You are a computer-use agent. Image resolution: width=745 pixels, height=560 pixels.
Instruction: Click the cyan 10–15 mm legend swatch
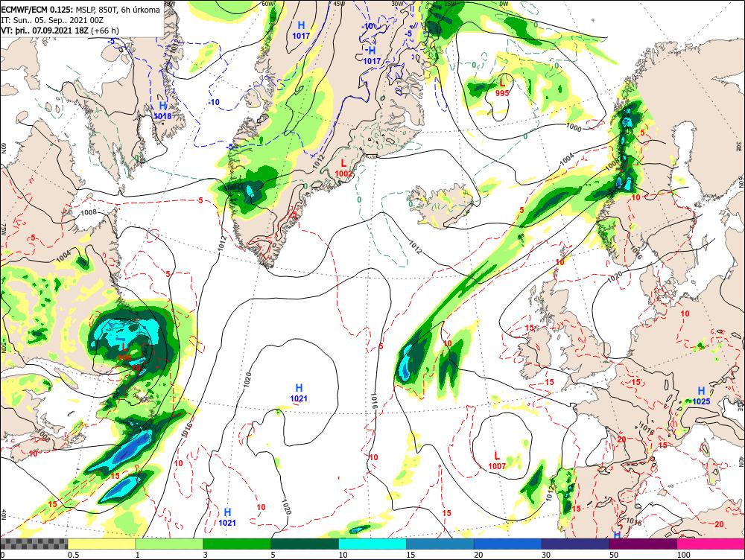[372, 544]
